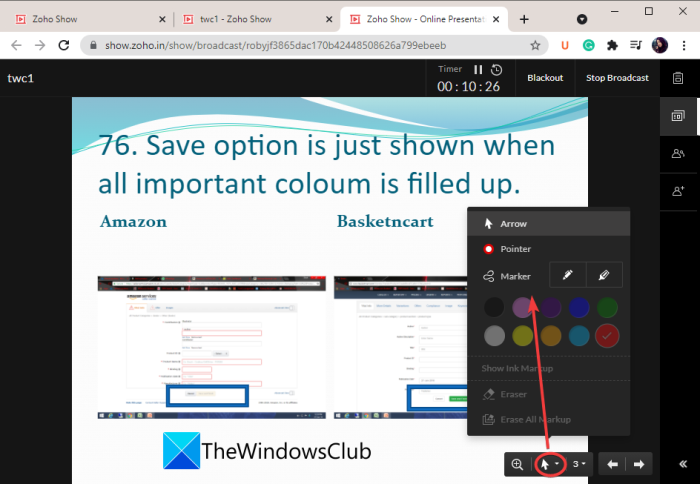
Task: Open the slide number 3 dropdown
Action: coord(579,464)
